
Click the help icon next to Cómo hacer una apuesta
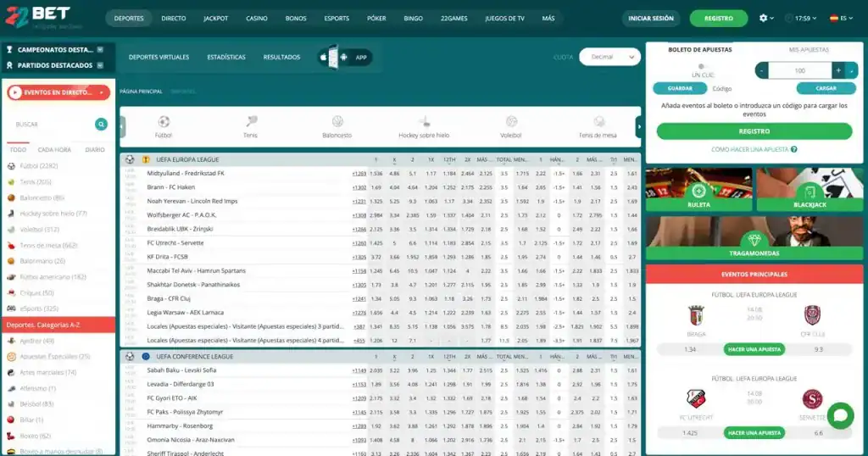(794, 149)
